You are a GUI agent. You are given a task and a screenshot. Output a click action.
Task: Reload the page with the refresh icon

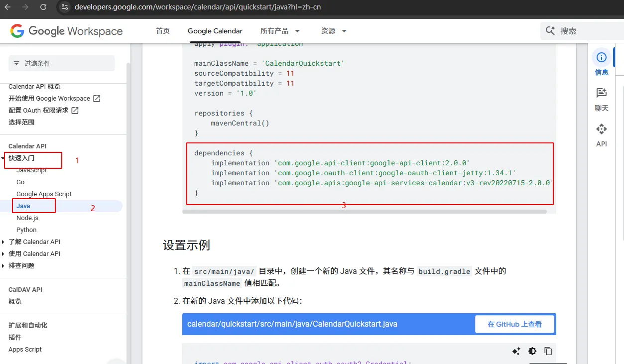[43, 7]
